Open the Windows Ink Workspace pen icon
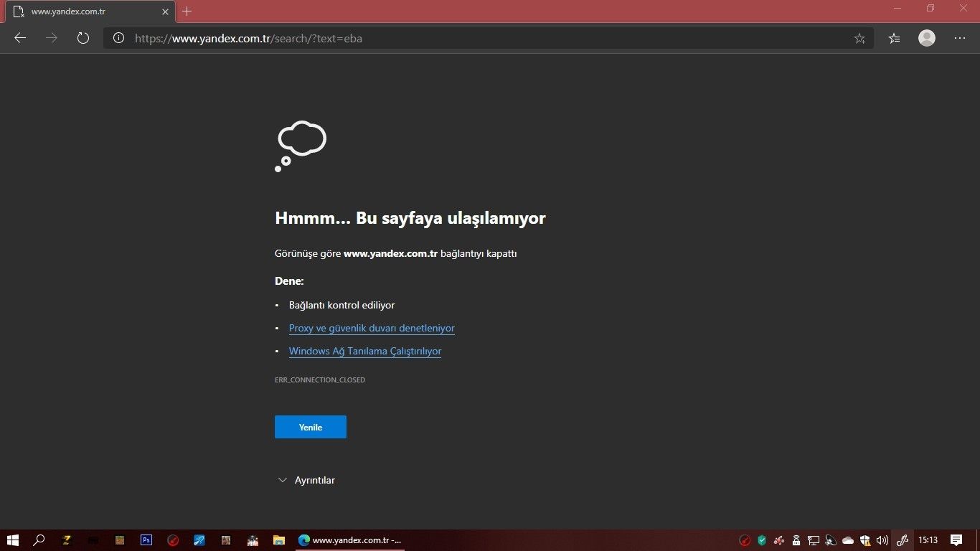 (903, 540)
